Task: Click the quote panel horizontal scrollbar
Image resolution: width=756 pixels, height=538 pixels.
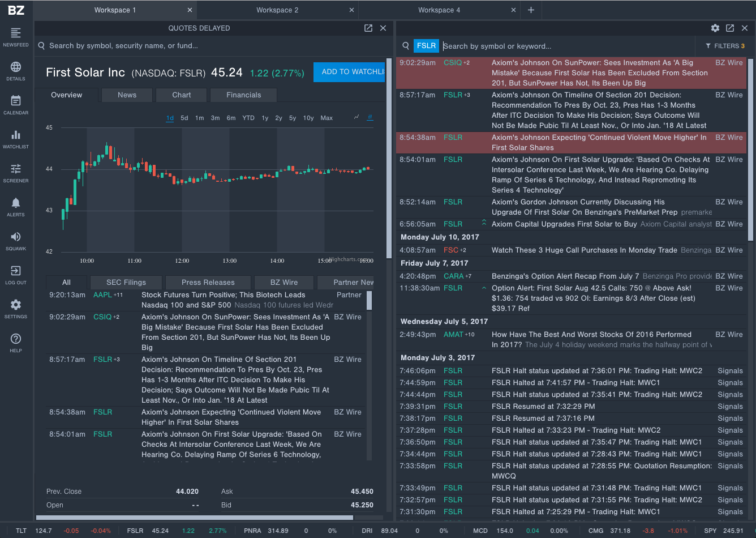Action: (x=195, y=517)
